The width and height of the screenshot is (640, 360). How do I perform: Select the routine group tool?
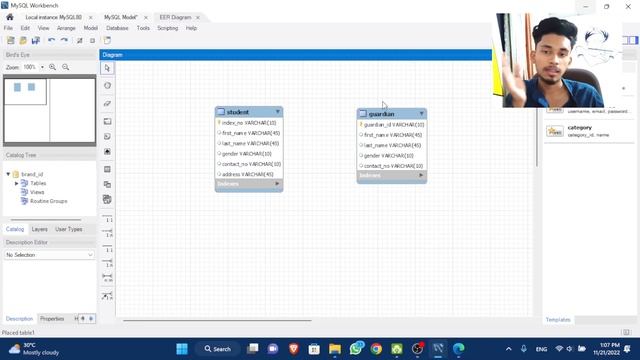click(107, 199)
